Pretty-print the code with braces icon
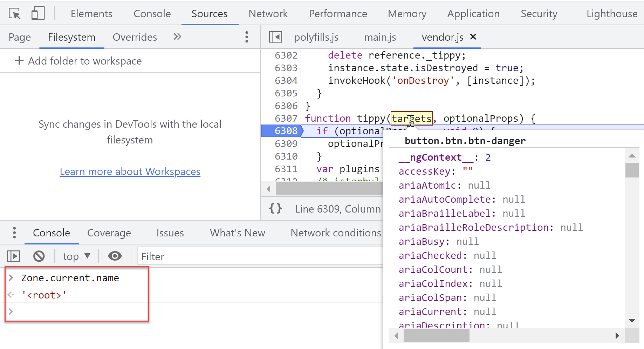This screenshot has height=349, width=644. [275, 209]
